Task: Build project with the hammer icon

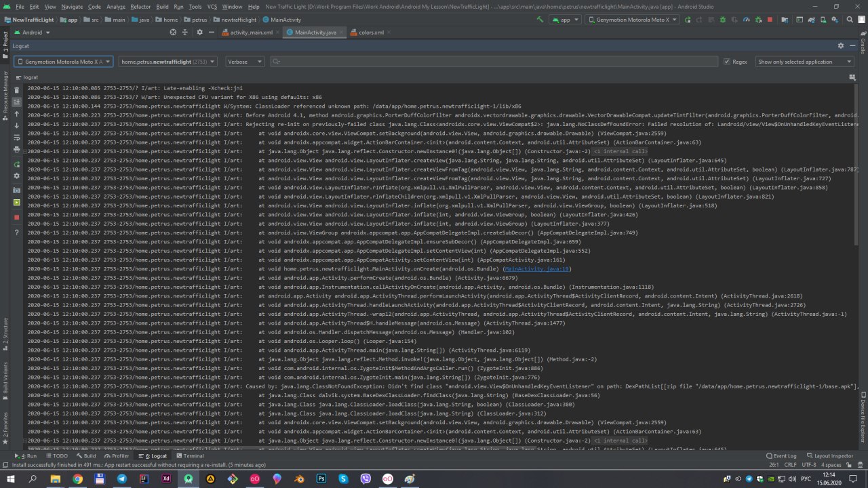Action: tap(540, 20)
